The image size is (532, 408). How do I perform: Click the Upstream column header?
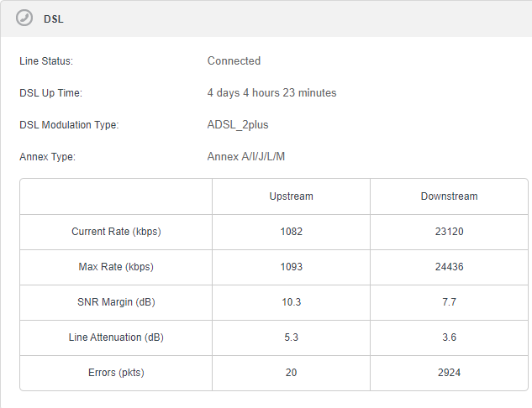coord(291,196)
